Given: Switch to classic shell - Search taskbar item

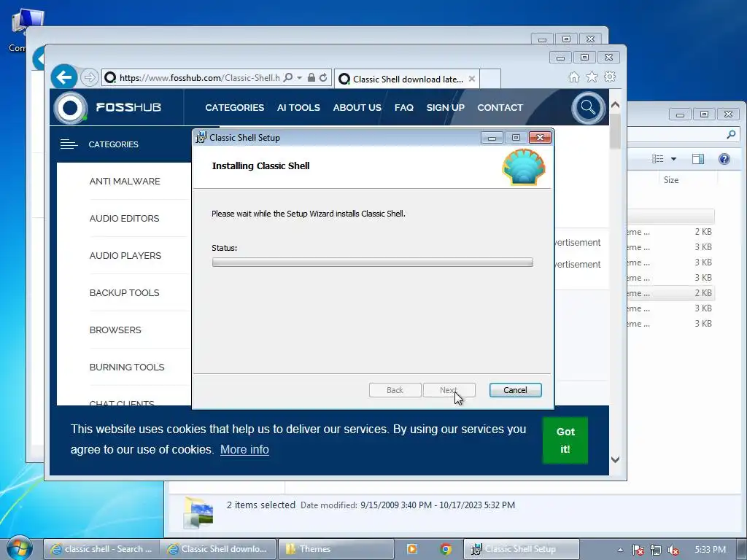Looking at the screenshot, I should point(101,549).
